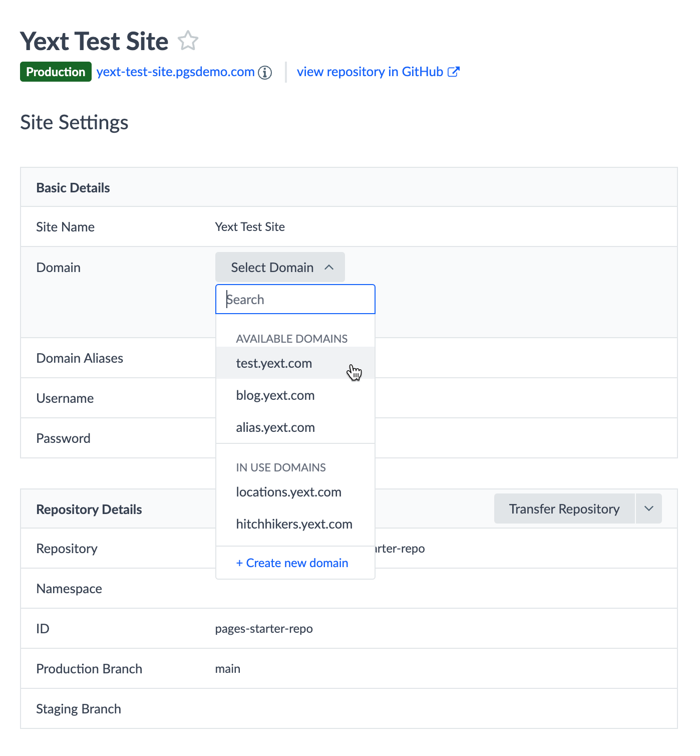Click the info icon next to production domain
700x756 pixels.
[x=265, y=73]
